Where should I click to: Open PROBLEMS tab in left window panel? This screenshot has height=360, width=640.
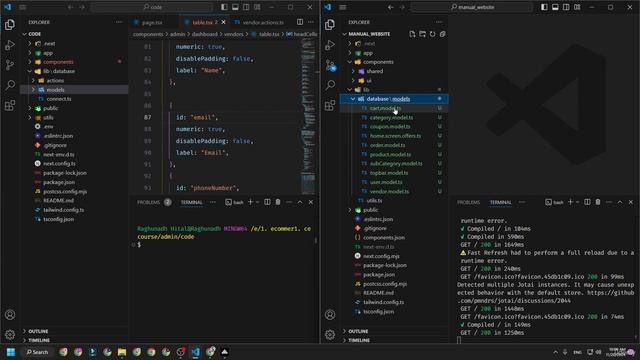pos(149,202)
